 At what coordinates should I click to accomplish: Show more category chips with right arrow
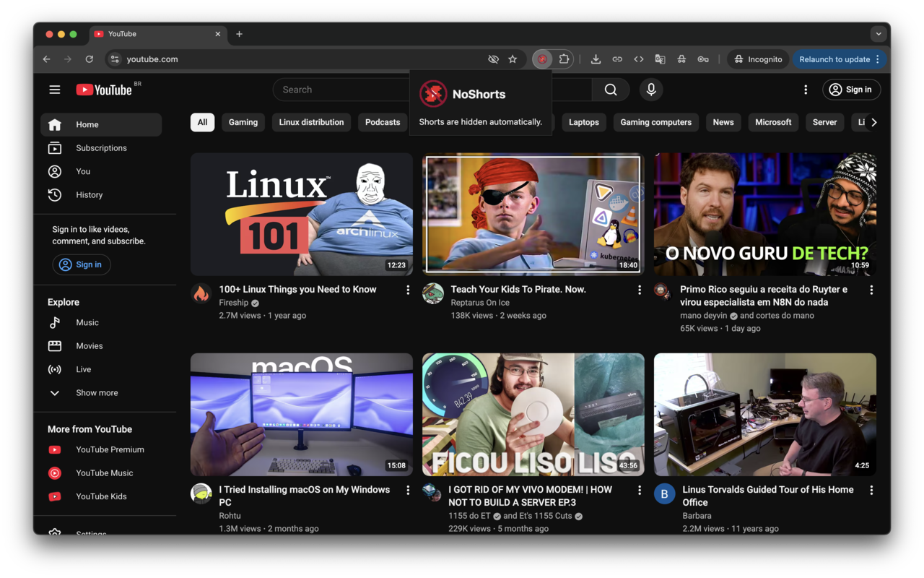[874, 122]
